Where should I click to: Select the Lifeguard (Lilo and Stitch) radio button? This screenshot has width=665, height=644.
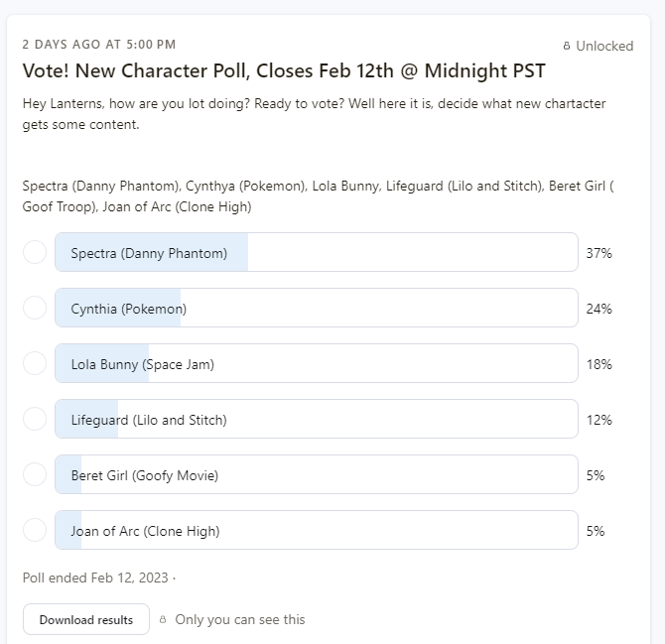35,419
